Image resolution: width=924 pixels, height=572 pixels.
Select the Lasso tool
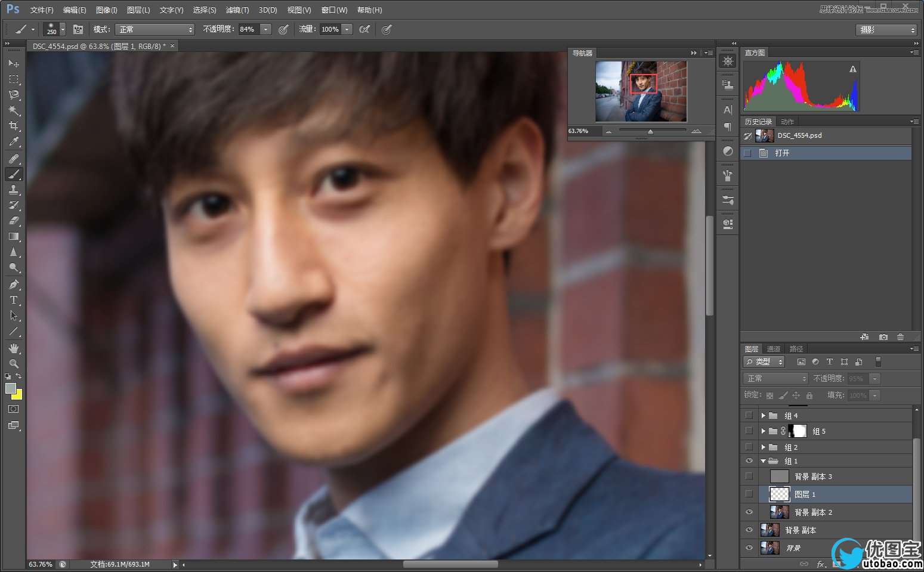14,95
